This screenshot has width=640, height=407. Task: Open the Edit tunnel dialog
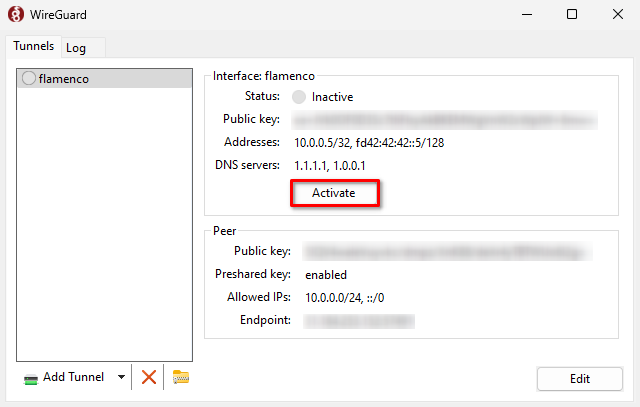[580, 379]
